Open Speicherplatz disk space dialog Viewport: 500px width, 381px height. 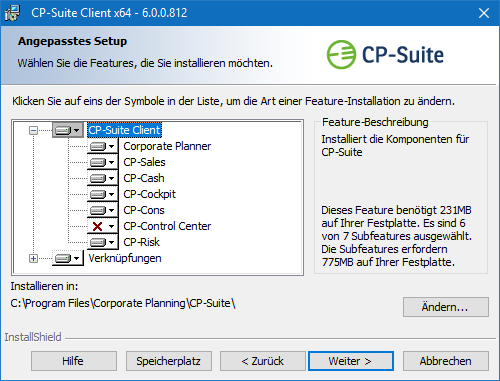tap(169, 361)
